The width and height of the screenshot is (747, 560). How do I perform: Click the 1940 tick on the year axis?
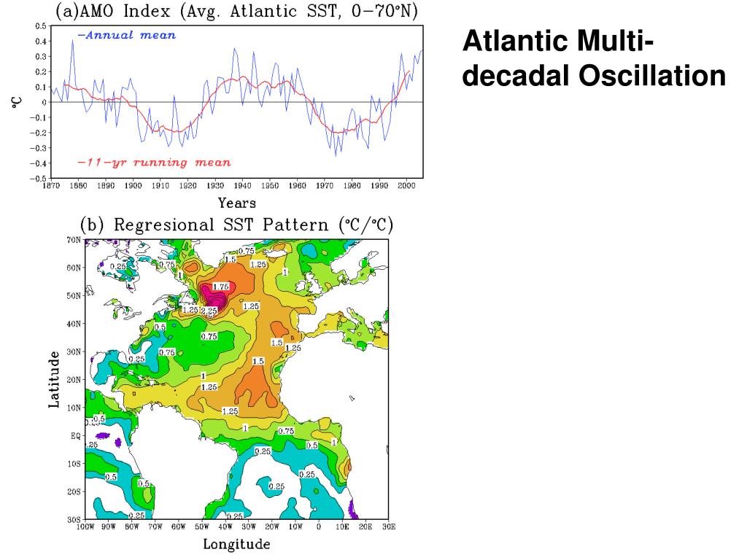click(x=242, y=185)
